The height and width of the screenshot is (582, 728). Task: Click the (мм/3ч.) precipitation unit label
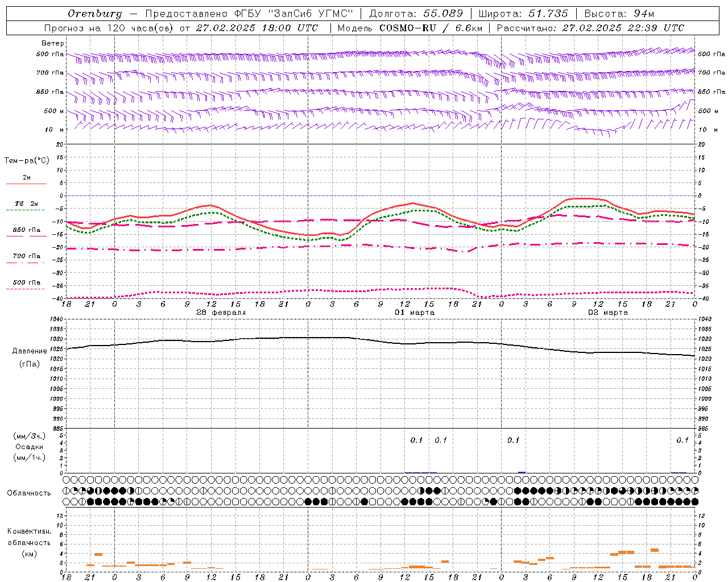point(30,436)
